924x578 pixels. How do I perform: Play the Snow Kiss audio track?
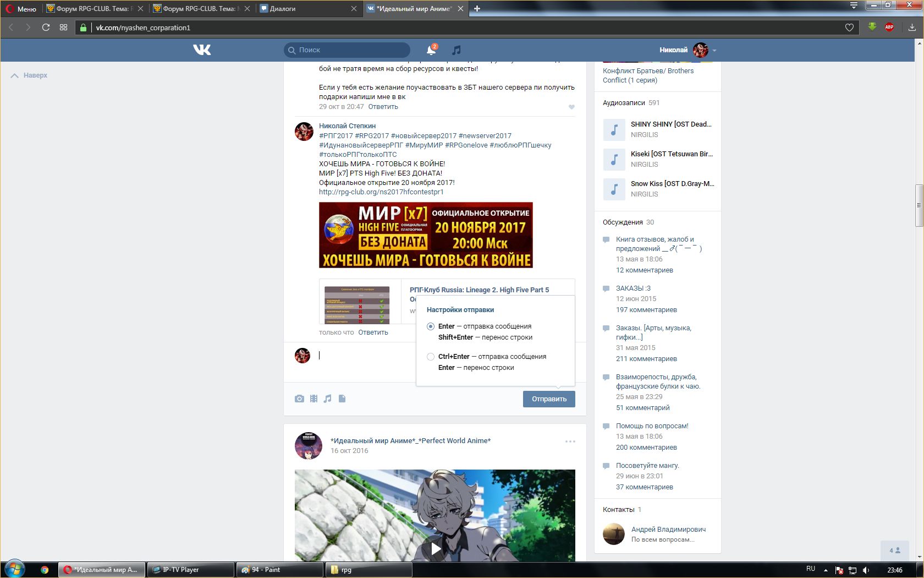(614, 189)
